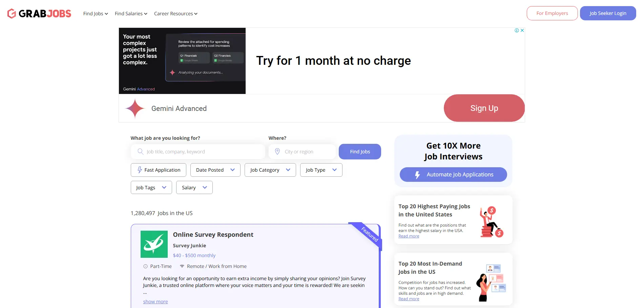Click the GrabJobs logo
This screenshot has width=644, height=308.
(39, 14)
